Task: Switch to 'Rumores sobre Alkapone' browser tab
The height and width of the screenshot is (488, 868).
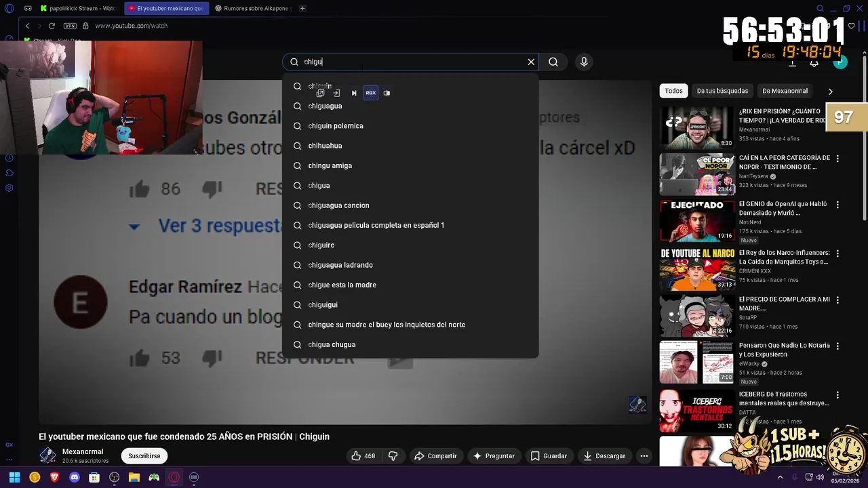Action: click(x=253, y=8)
